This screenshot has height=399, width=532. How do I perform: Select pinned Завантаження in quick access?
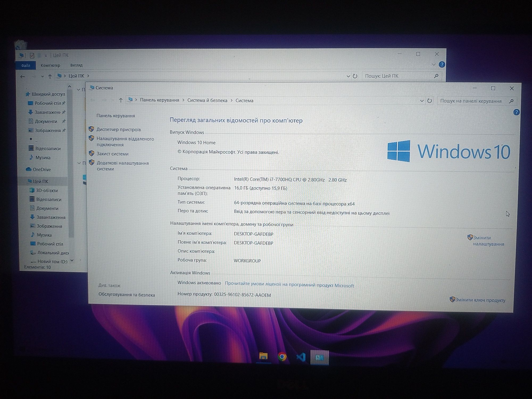[47, 112]
